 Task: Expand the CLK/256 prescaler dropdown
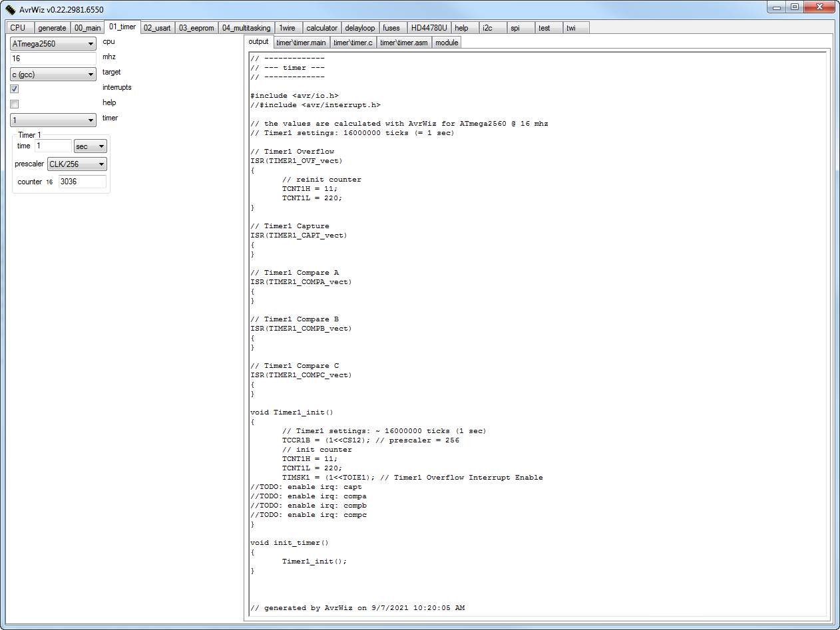pos(77,164)
